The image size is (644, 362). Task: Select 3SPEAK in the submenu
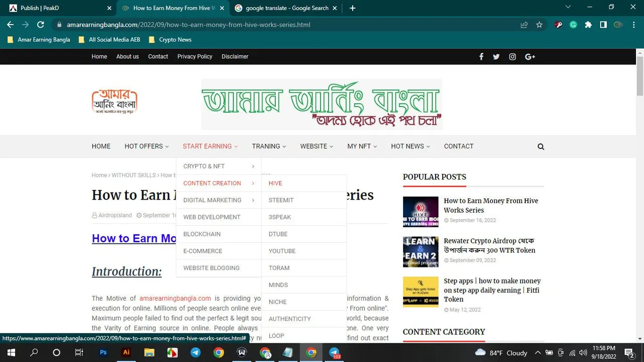(304, 217)
